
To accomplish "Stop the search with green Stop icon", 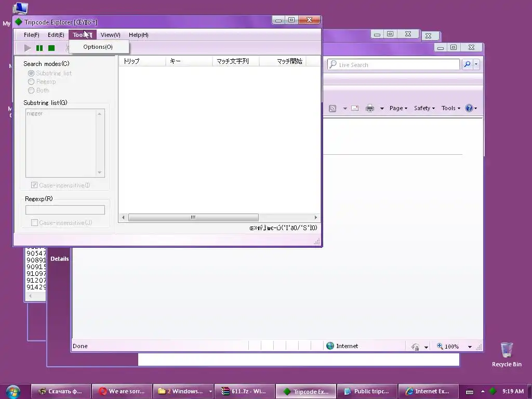I will coord(51,48).
